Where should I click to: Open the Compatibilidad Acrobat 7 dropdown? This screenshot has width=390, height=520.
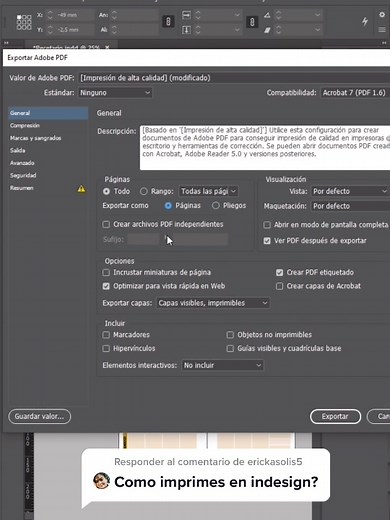coord(355,93)
